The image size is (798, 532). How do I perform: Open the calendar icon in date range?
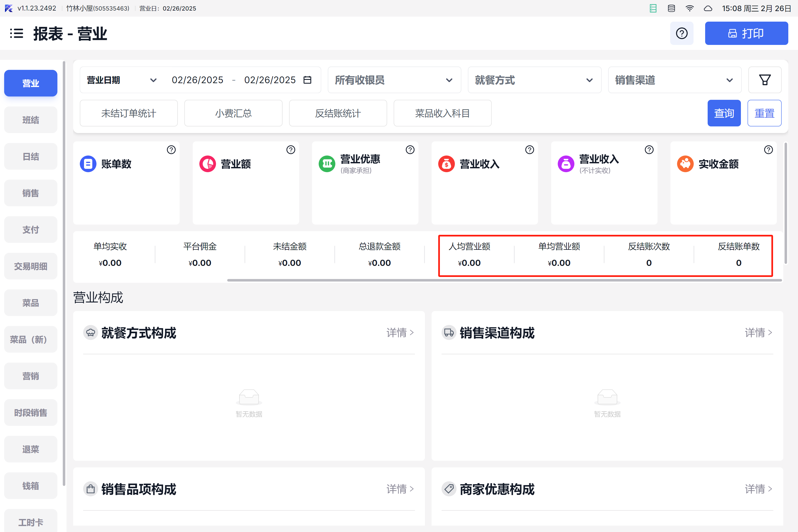307,80
